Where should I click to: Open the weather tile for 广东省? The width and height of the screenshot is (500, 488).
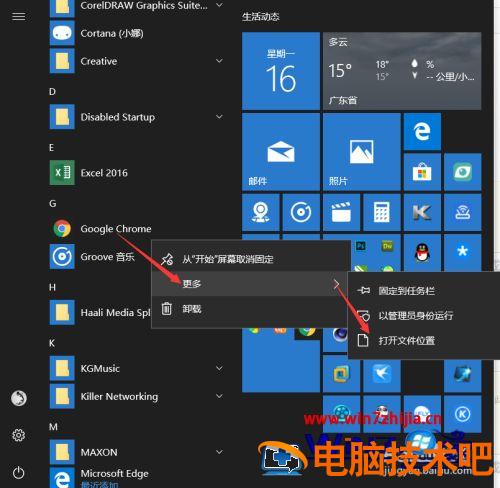tap(402, 71)
